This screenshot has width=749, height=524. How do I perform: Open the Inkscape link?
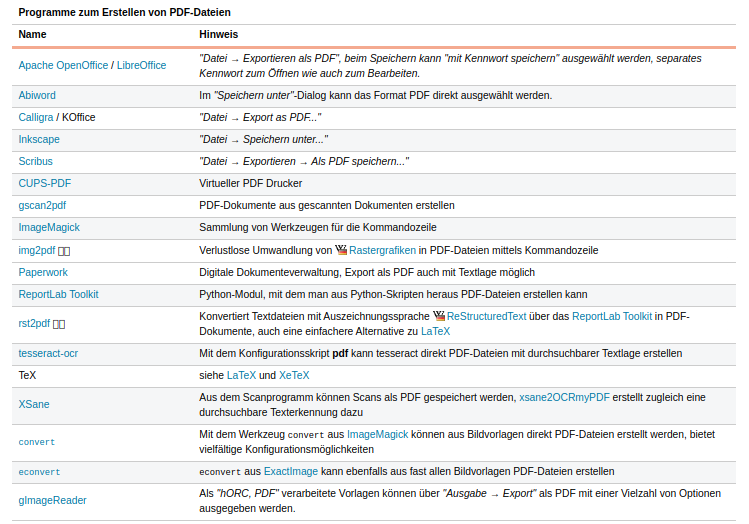39,139
